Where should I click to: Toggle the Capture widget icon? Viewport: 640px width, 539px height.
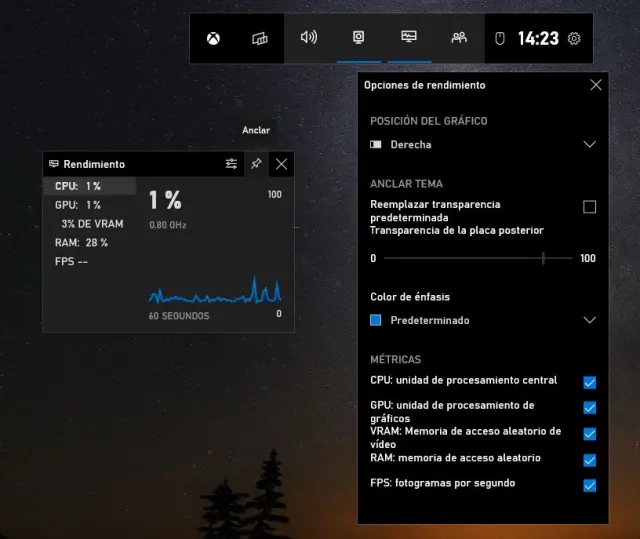pos(359,38)
